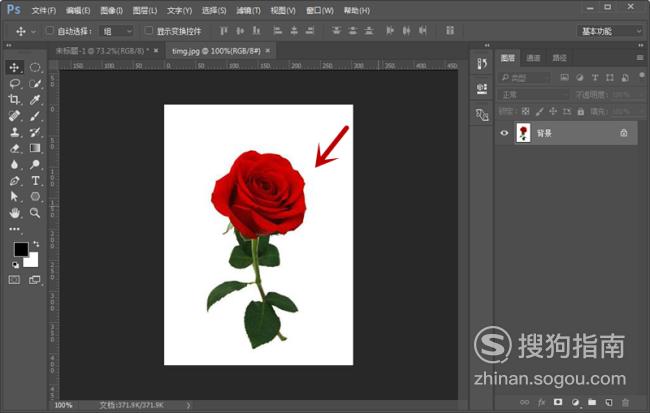The image size is (650, 413).
Task: Select the Eraser tool
Action: pos(15,148)
